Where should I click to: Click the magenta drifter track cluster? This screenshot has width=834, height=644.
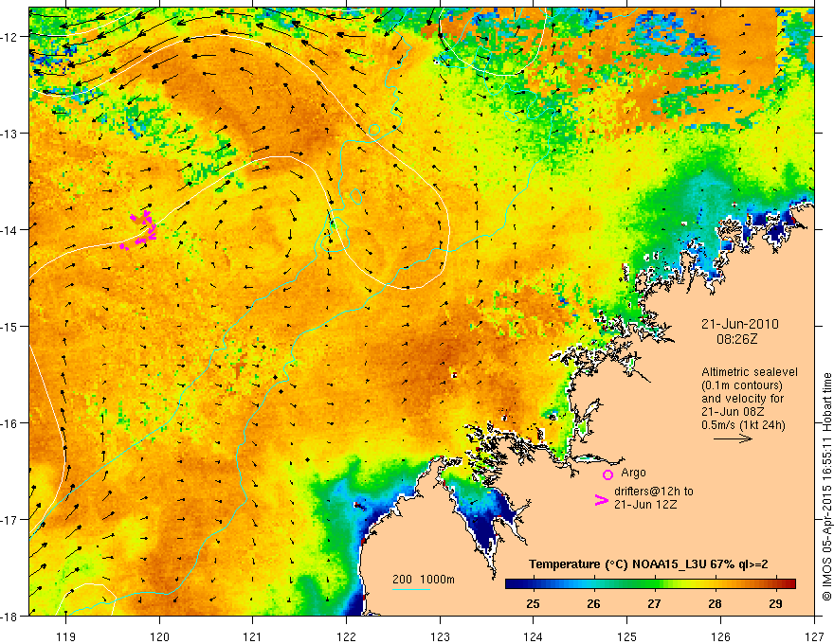point(139,229)
